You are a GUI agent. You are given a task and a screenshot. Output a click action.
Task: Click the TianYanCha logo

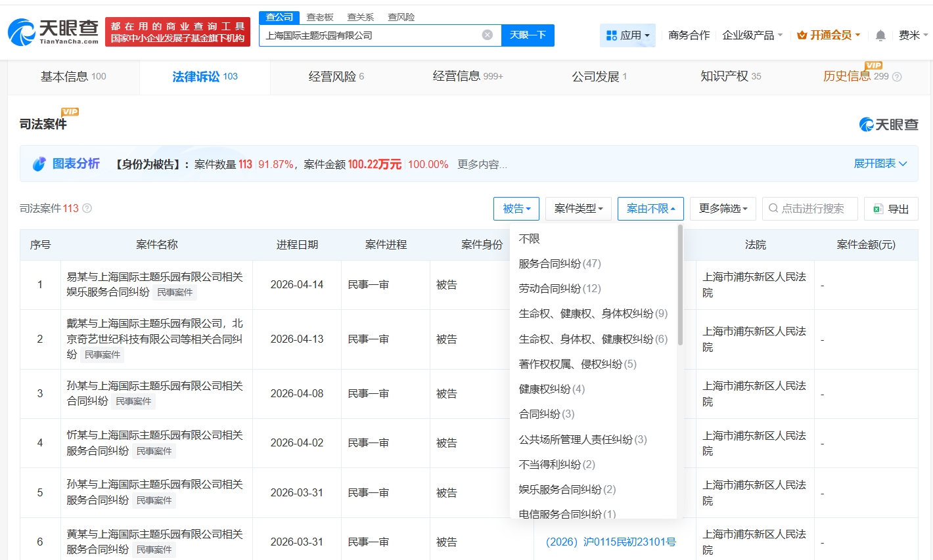pyautogui.click(x=53, y=32)
